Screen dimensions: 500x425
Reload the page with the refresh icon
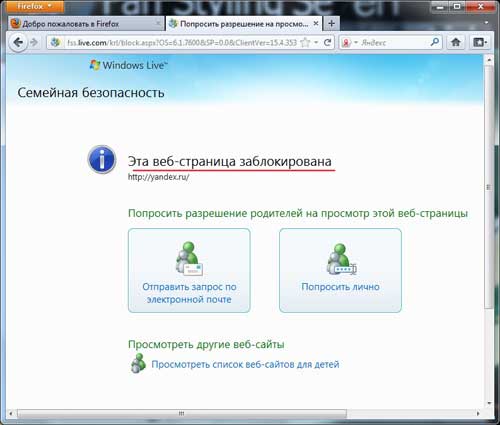point(328,42)
